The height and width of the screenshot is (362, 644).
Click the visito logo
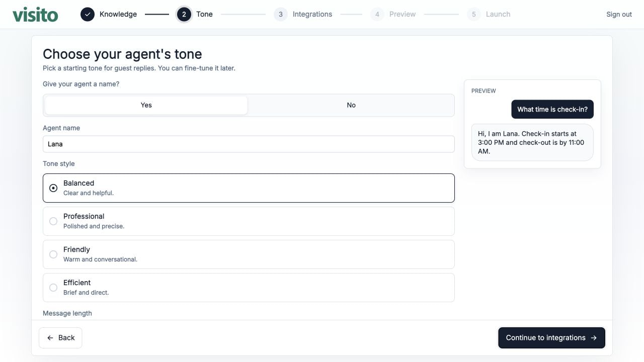pos(35,14)
